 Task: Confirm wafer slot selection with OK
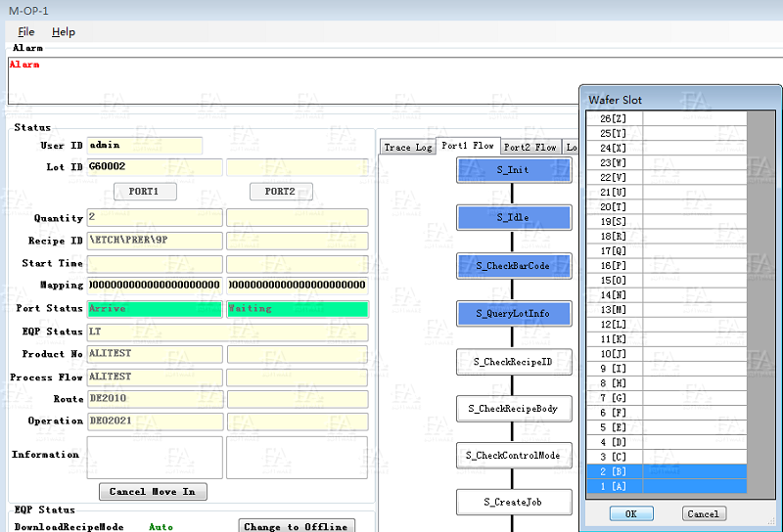[x=630, y=513]
